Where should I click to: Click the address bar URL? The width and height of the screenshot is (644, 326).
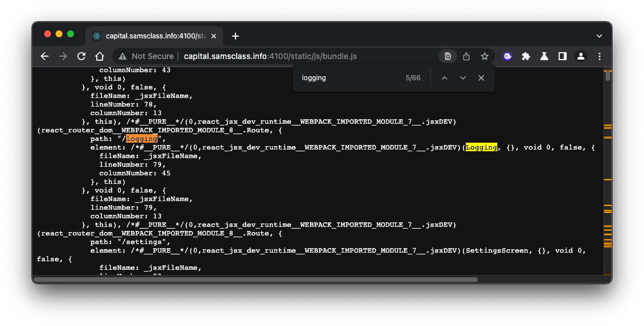[x=270, y=56]
